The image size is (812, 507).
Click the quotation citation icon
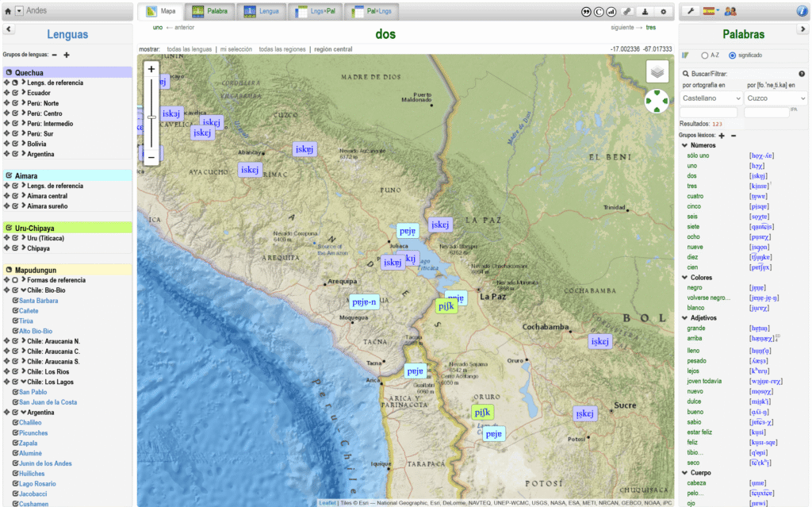tap(587, 11)
